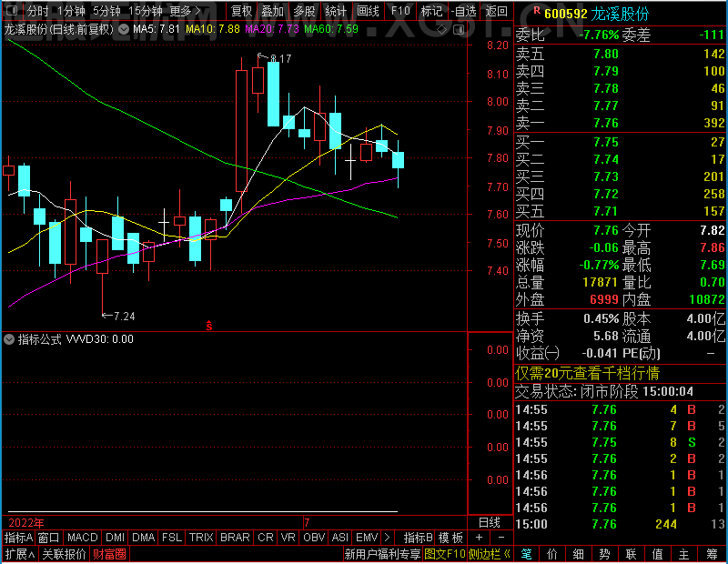Toggle the split-window icon in chart header

459,30
